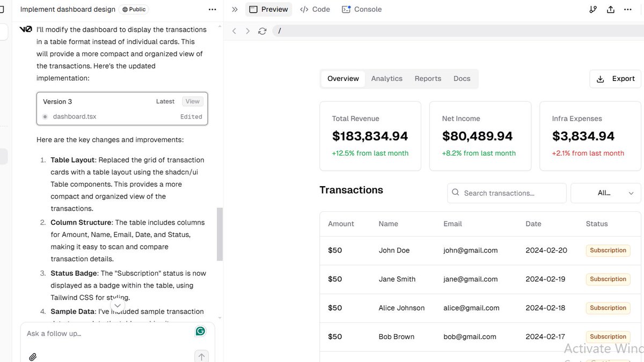Click the Total Revenue card
Screen dimensions: 644x362
tap(370, 136)
